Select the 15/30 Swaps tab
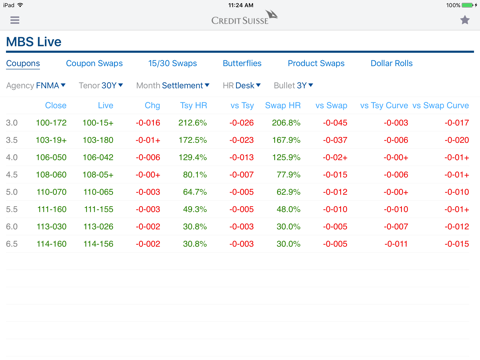 tap(173, 63)
